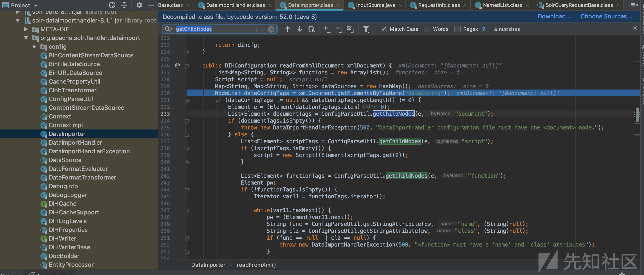Go to next search occurrence arrow
644x275 pixels.
(x=299, y=29)
